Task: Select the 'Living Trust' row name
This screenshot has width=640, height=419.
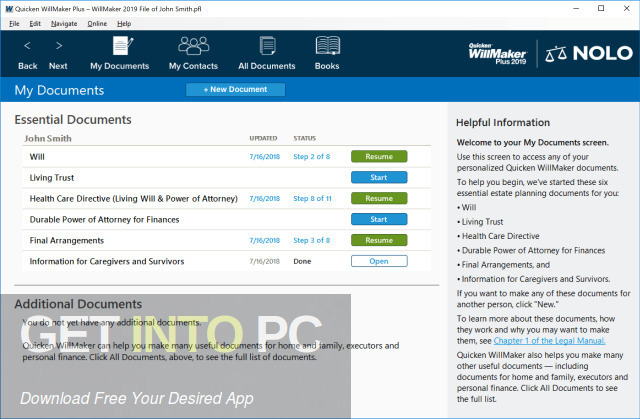Action: click(x=52, y=177)
